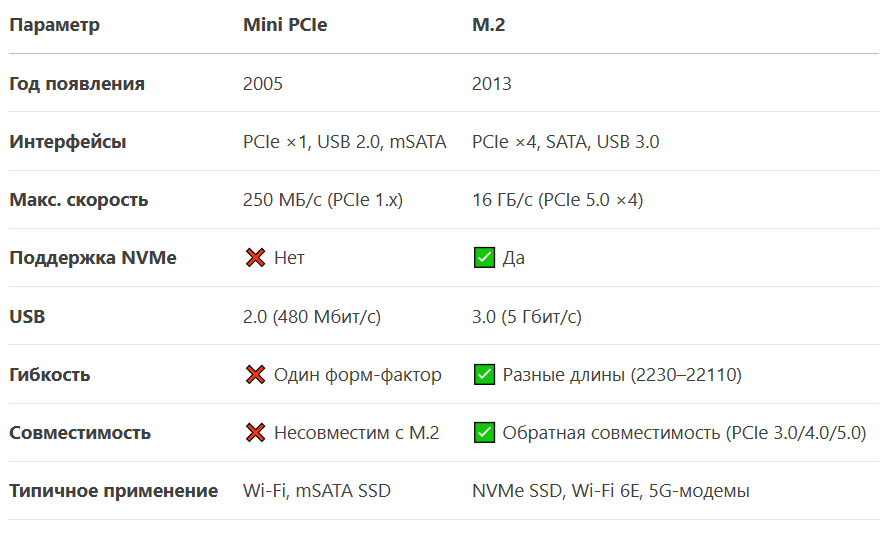The image size is (892, 534).
Task: Click the NVMe SSD, Wi-Fi 6E, 5G-модемы cell
Action: coord(611,491)
